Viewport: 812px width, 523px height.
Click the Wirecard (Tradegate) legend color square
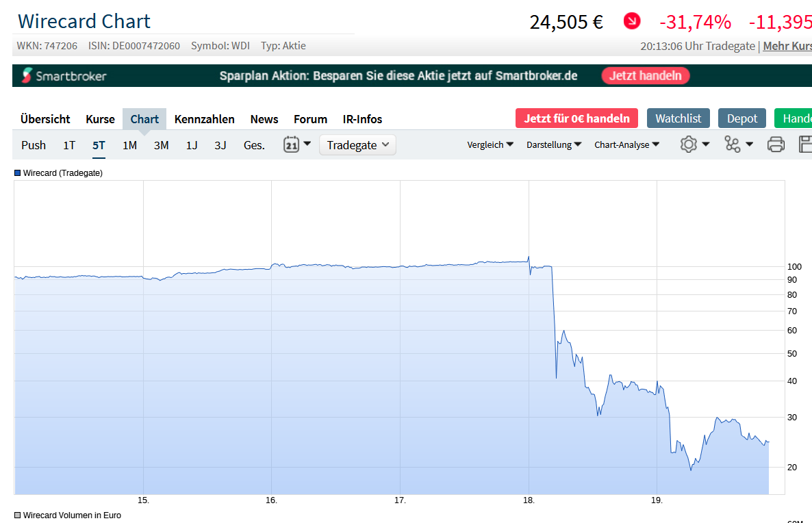(18, 173)
